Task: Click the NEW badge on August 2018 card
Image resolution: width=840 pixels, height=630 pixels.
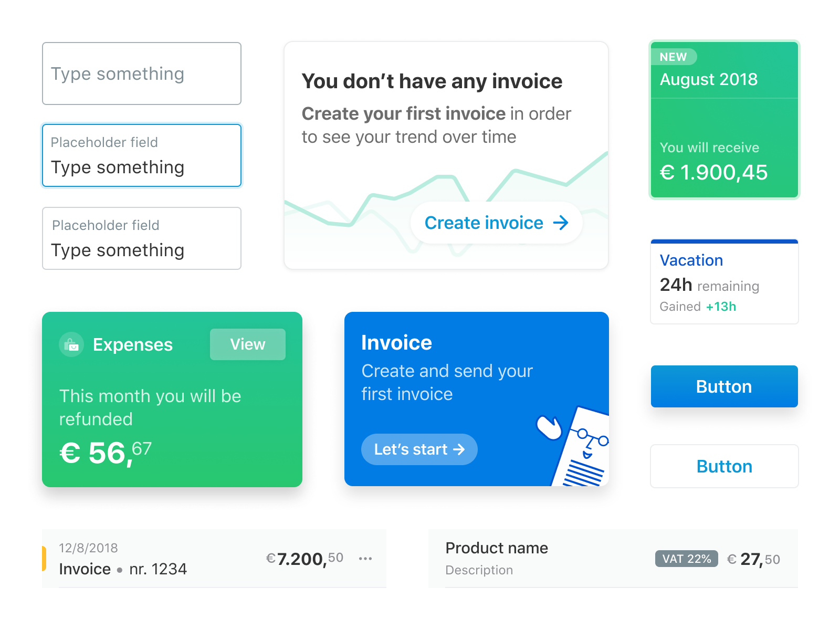Action: (x=674, y=57)
